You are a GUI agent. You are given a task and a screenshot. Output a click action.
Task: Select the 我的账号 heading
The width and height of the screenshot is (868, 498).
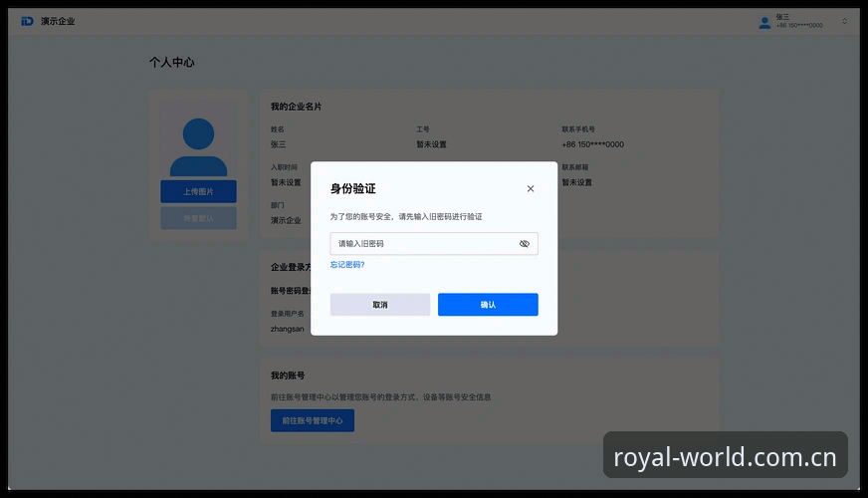pos(288,375)
